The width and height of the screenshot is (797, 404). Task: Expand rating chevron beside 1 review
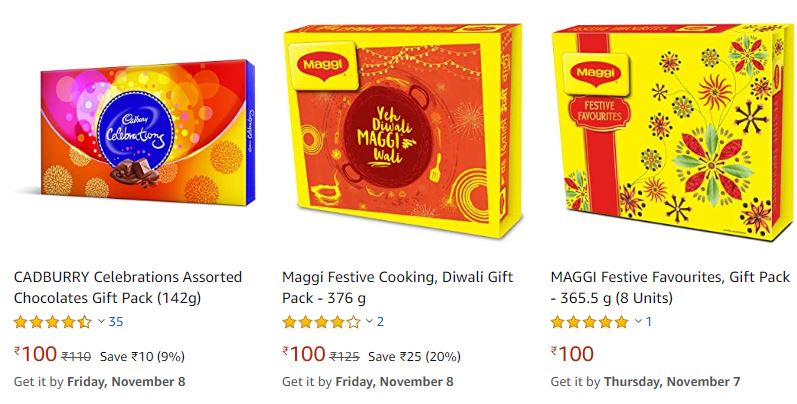coord(638,321)
